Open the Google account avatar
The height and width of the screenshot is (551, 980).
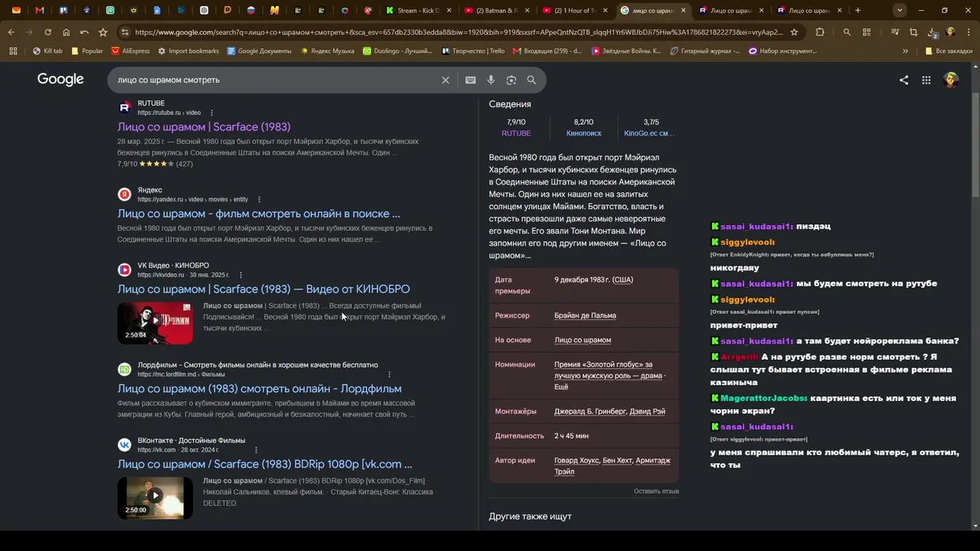point(951,80)
